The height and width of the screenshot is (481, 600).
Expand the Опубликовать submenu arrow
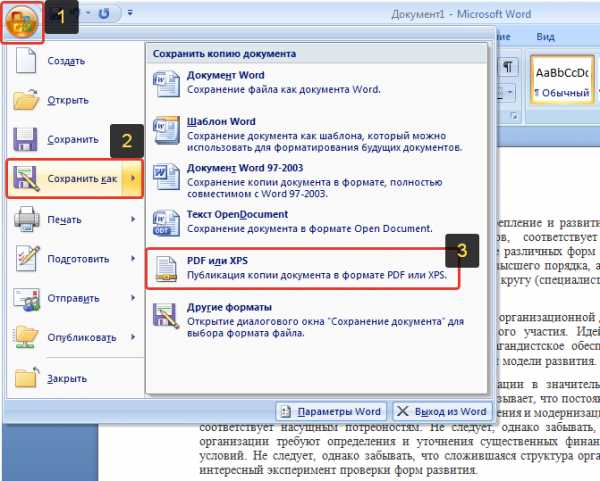133,337
